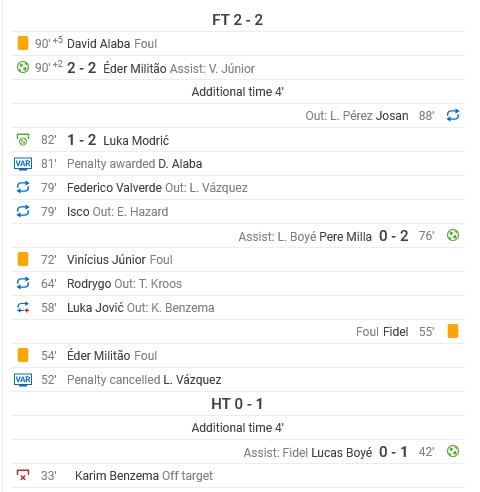
Task: Open Luka Modrić player link
Action: pos(136,140)
